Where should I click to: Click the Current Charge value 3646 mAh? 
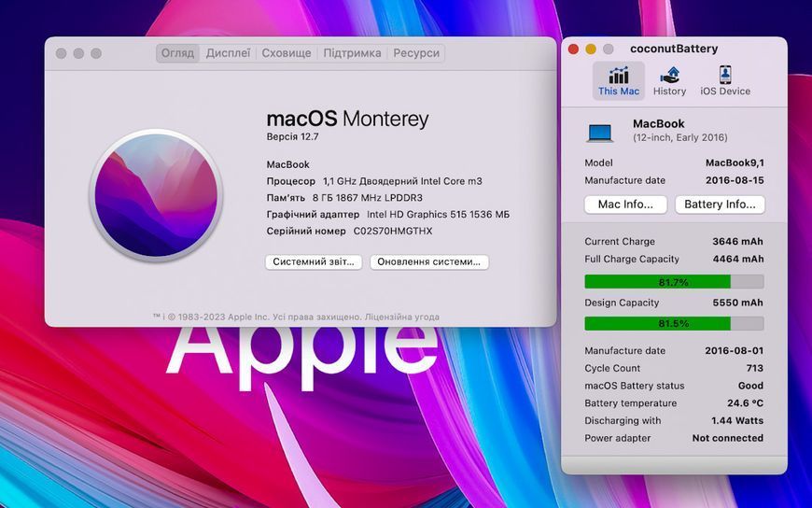(x=737, y=242)
